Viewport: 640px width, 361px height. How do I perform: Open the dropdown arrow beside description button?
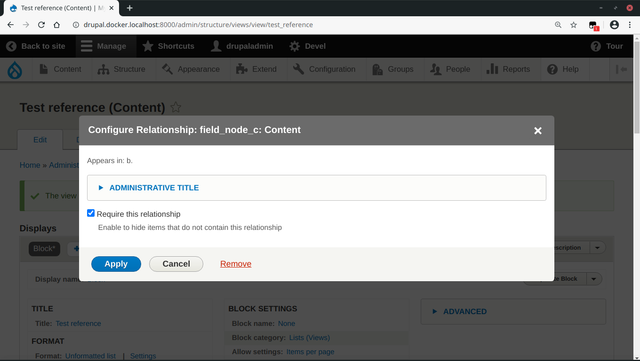(598, 247)
